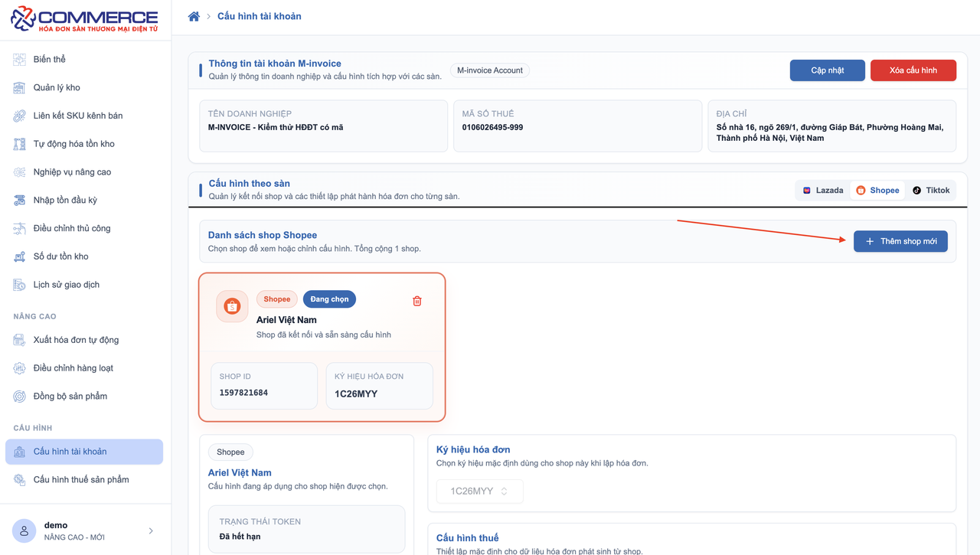Click the Thêm shop mới button
The height and width of the screenshot is (555, 980).
(x=900, y=241)
